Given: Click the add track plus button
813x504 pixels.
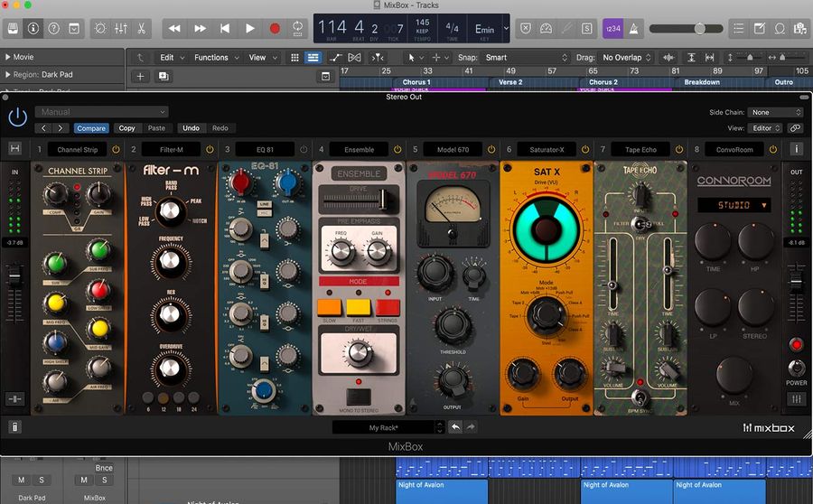Looking at the screenshot, I should tap(140, 76).
